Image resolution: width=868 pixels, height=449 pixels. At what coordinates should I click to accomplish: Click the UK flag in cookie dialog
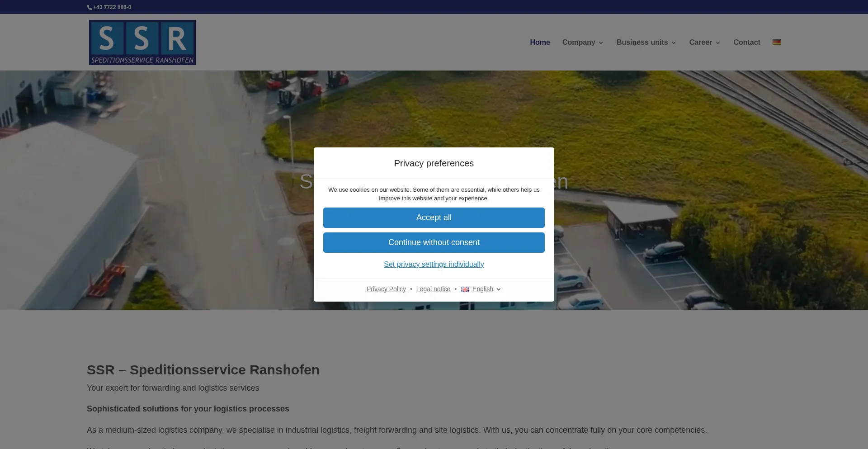(x=465, y=289)
